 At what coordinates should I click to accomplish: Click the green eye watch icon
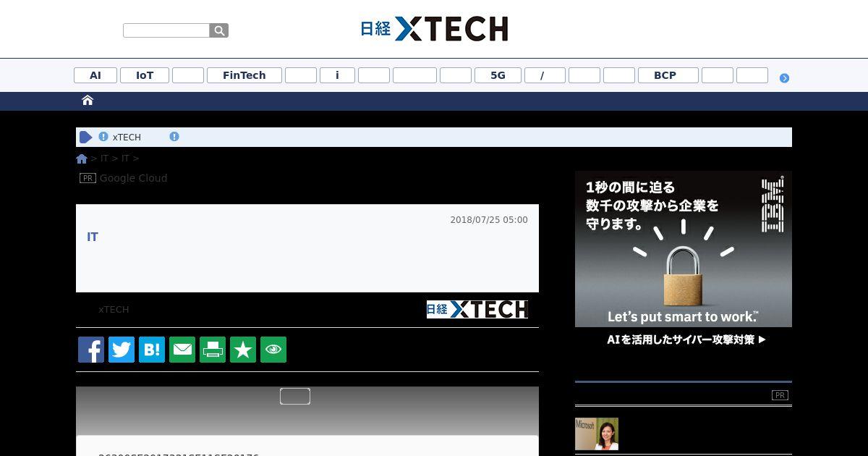[x=273, y=350]
